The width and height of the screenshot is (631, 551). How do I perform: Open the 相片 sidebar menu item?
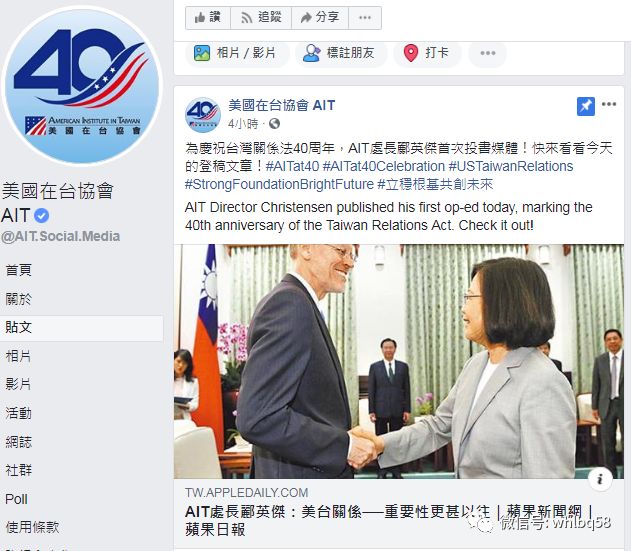click(19, 356)
